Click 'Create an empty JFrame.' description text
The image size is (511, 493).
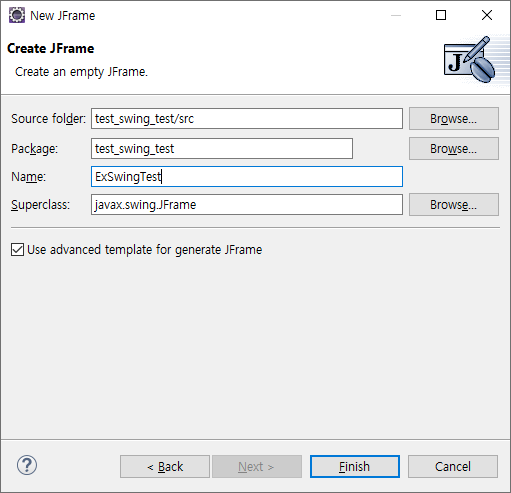[81, 72]
